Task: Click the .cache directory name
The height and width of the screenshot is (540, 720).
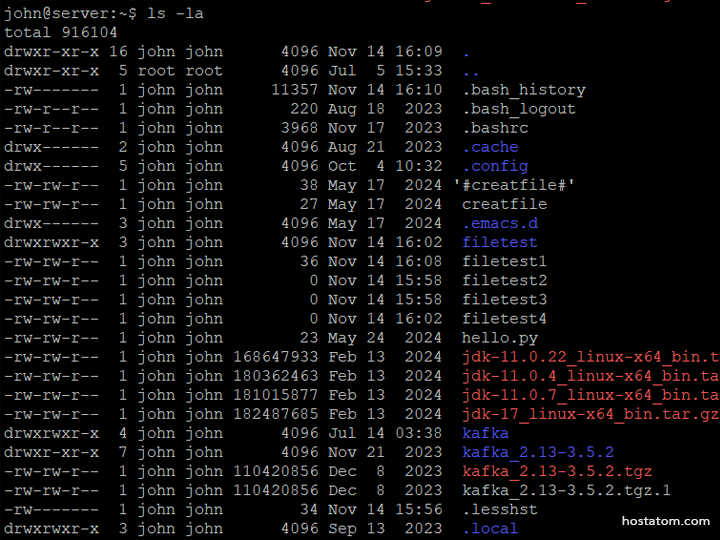Action: (x=490, y=147)
